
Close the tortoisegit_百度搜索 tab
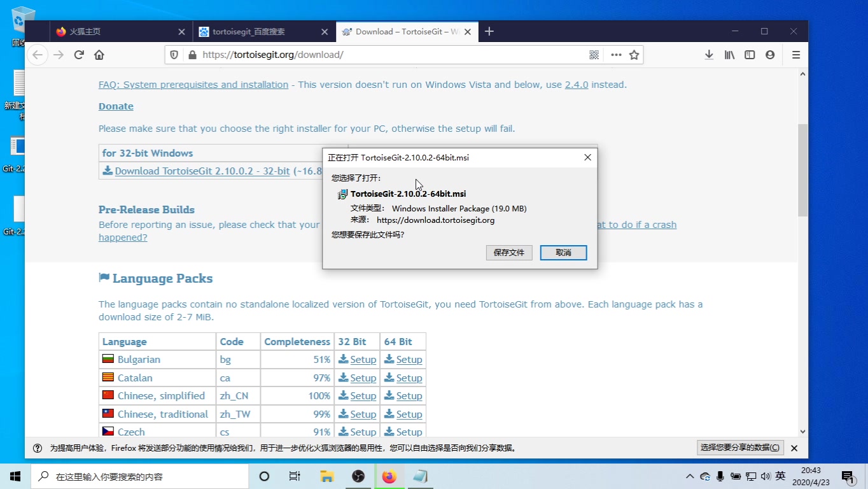click(x=325, y=31)
